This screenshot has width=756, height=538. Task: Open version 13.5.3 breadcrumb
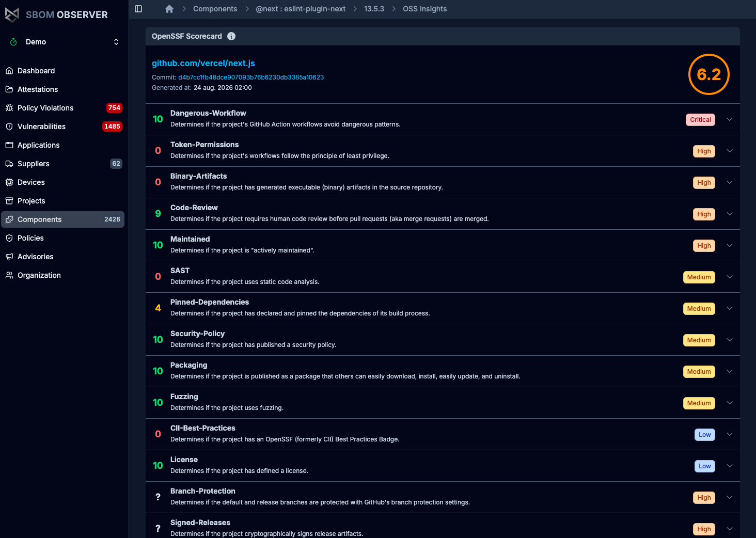374,9
